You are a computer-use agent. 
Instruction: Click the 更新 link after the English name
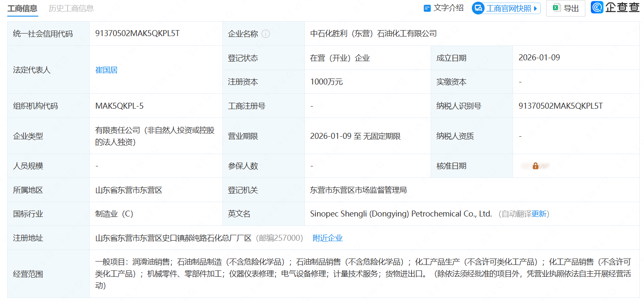539,214
